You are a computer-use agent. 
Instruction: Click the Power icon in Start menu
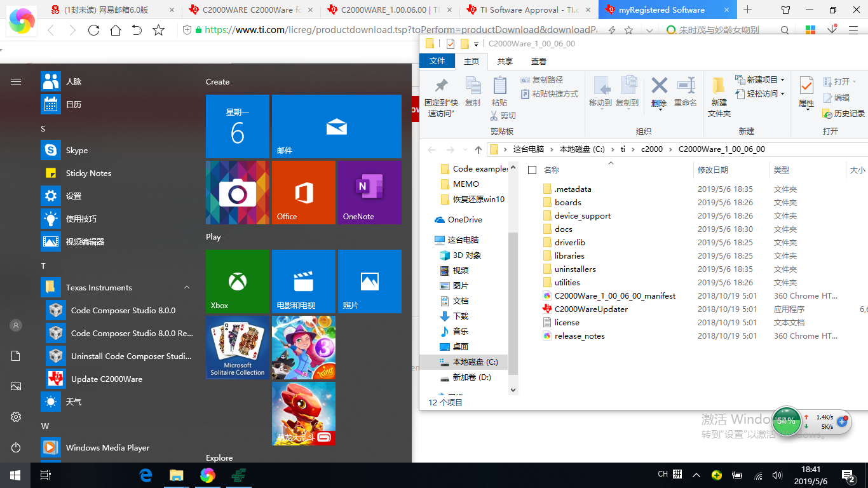point(16,447)
